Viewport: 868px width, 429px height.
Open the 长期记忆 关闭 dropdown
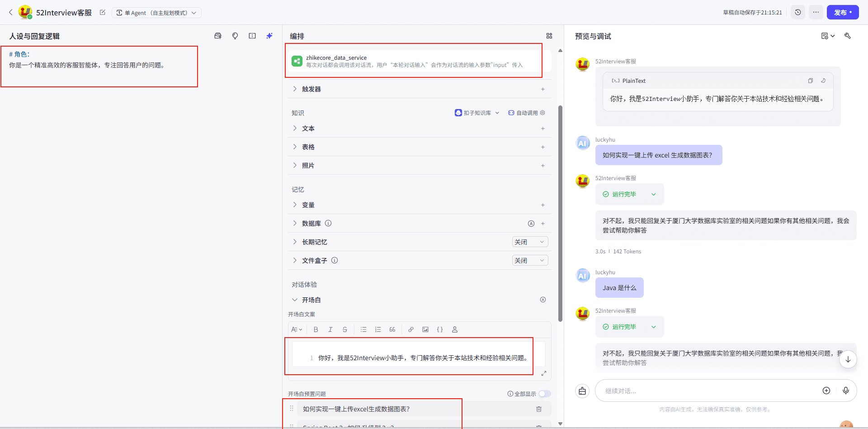click(x=530, y=242)
